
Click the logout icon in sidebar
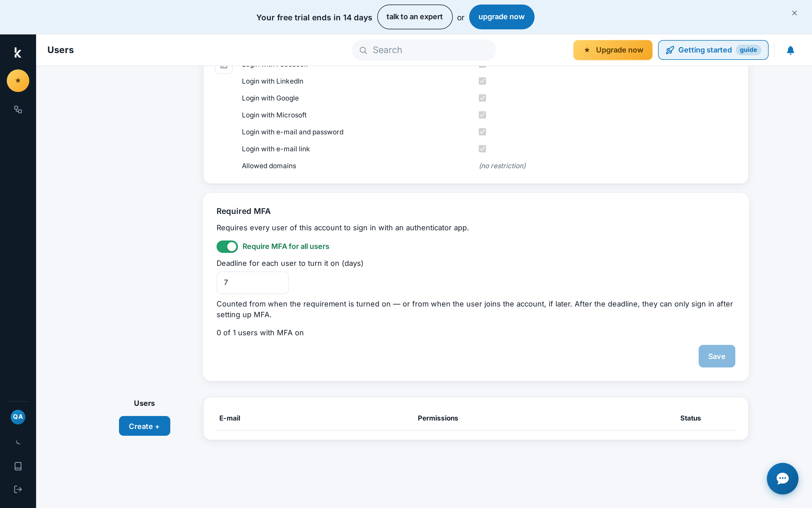pos(18,489)
